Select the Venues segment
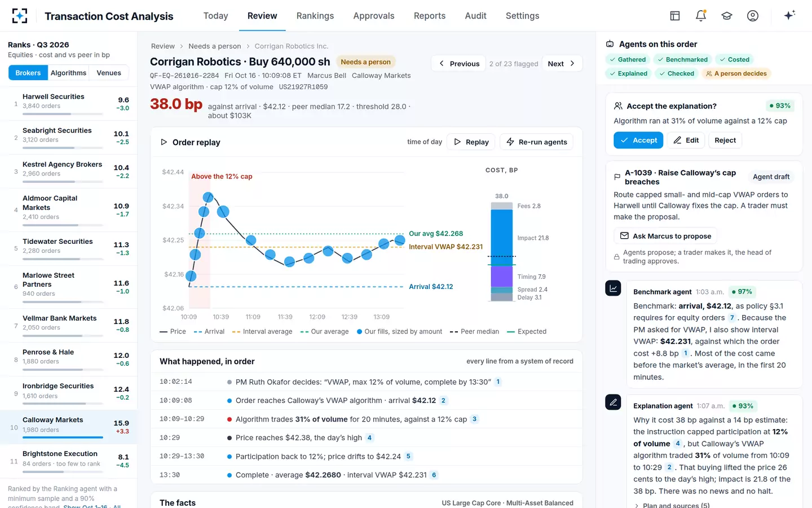Viewport: 812px width, 508px height. tap(109, 73)
